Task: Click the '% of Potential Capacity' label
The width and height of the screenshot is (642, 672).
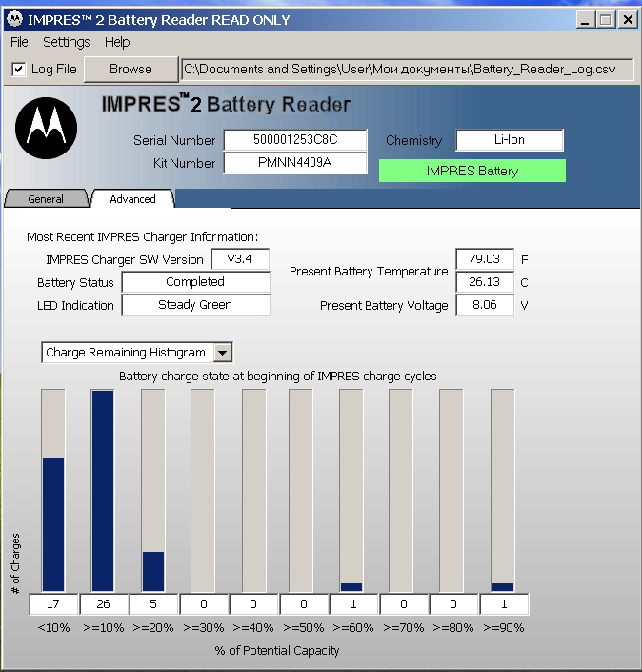Action: pos(276,651)
